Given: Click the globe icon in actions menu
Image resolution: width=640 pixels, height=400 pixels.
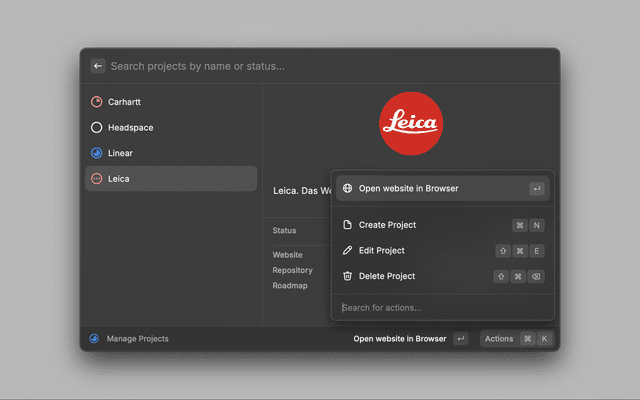Looking at the screenshot, I should (x=347, y=188).
